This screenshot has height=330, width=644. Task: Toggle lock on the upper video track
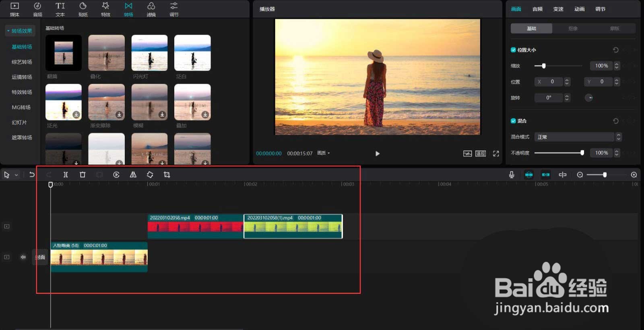(7, 226)
